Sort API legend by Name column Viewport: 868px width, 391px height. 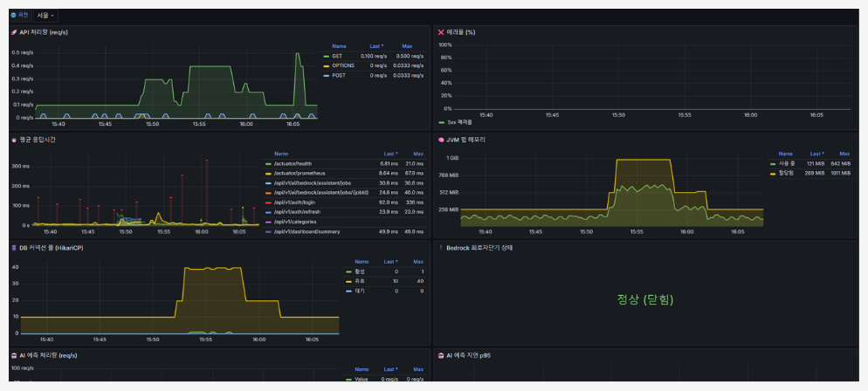click(339, 46)
